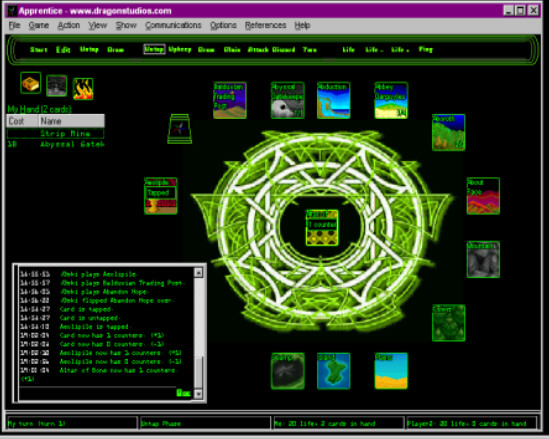Switch to the Attack phase

click(x=258, y=50)
